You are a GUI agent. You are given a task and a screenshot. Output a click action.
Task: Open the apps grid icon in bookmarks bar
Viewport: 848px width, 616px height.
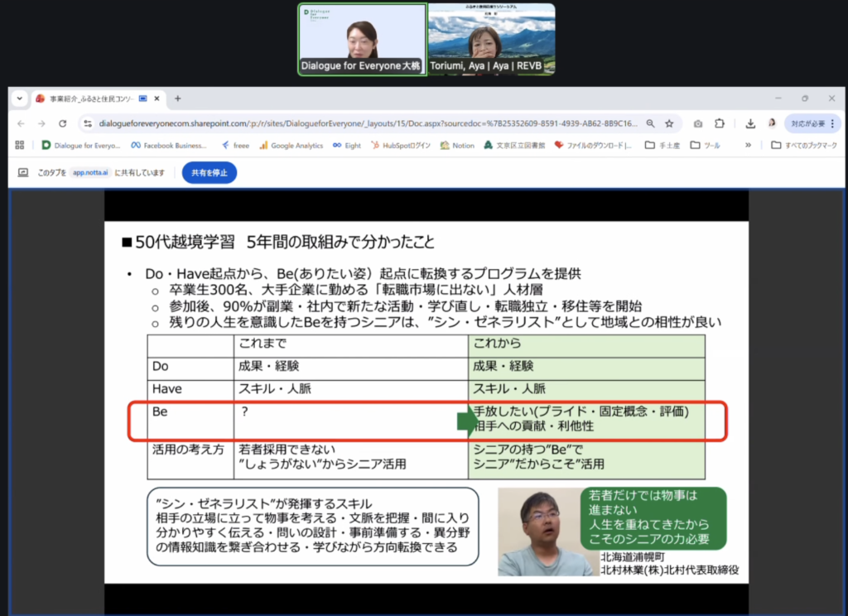click(20, 145)
